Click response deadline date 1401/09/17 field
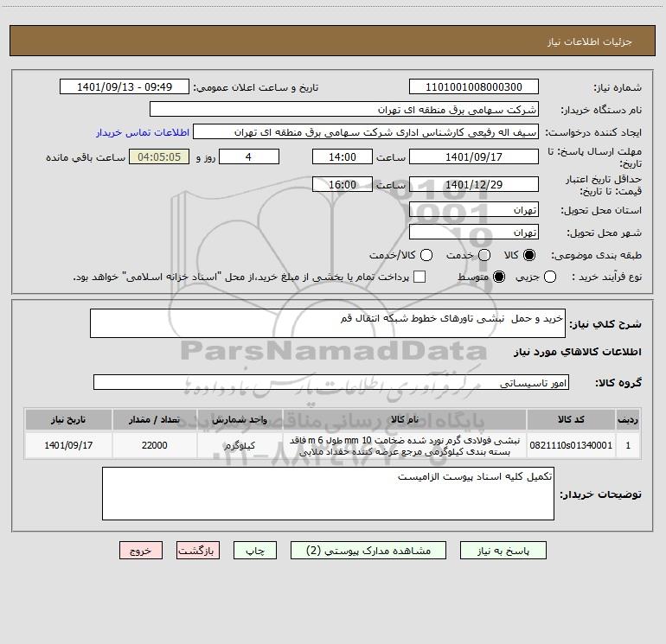The width and height of the screenshot is (666, 644). click(474, 157)
